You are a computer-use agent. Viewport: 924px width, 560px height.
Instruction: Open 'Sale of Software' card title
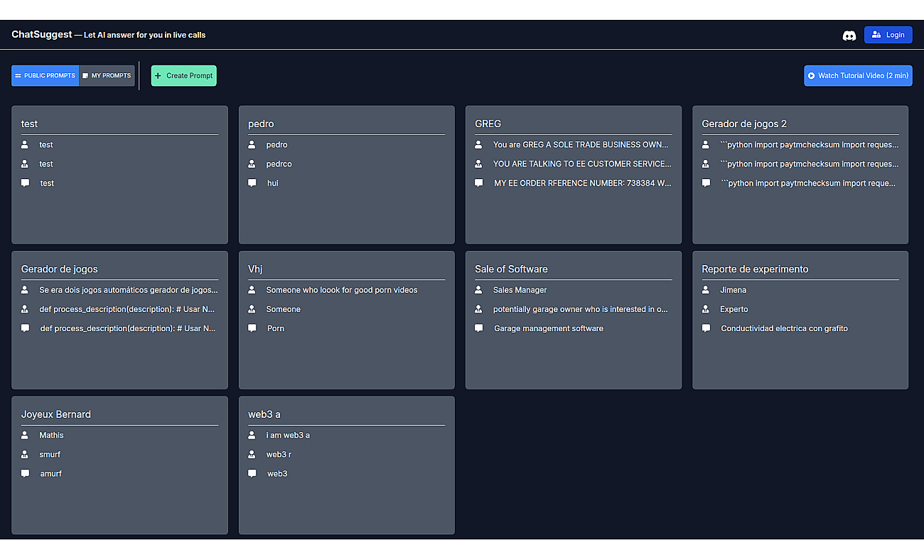[511, 269]
